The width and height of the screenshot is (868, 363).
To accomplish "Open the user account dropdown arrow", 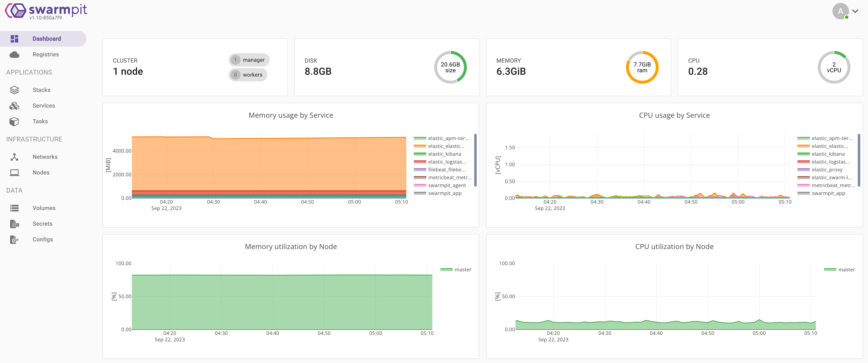I will point(855,11).
